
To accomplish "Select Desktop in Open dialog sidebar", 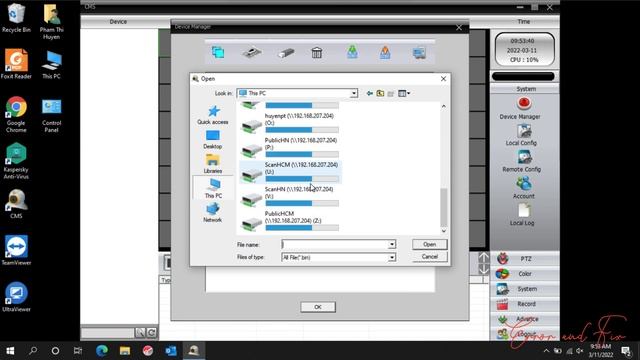I will tap(213, 140).
